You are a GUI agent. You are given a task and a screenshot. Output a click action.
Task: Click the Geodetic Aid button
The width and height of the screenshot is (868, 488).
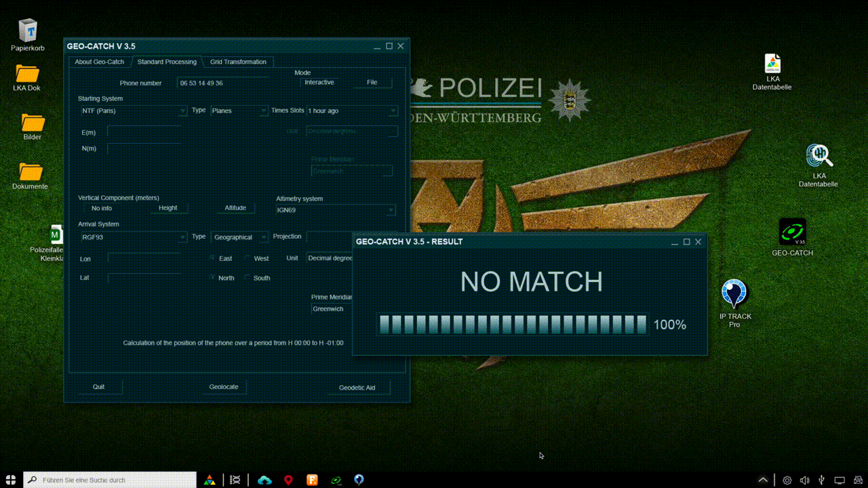[x=357, y=388]
